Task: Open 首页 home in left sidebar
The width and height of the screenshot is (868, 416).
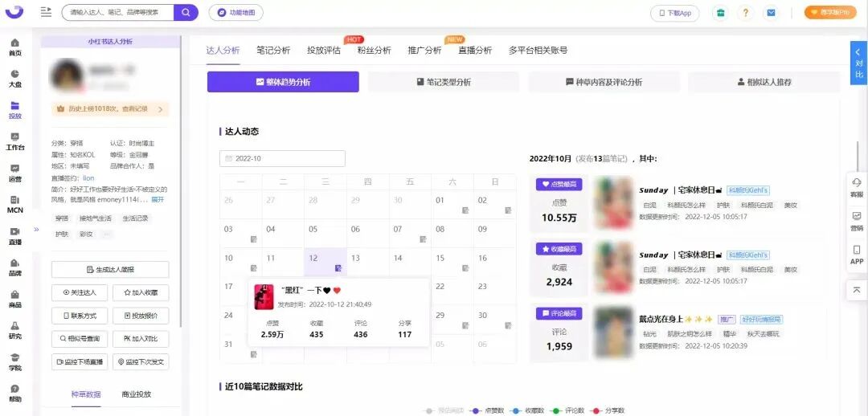Action: click(x=15, y=47)
